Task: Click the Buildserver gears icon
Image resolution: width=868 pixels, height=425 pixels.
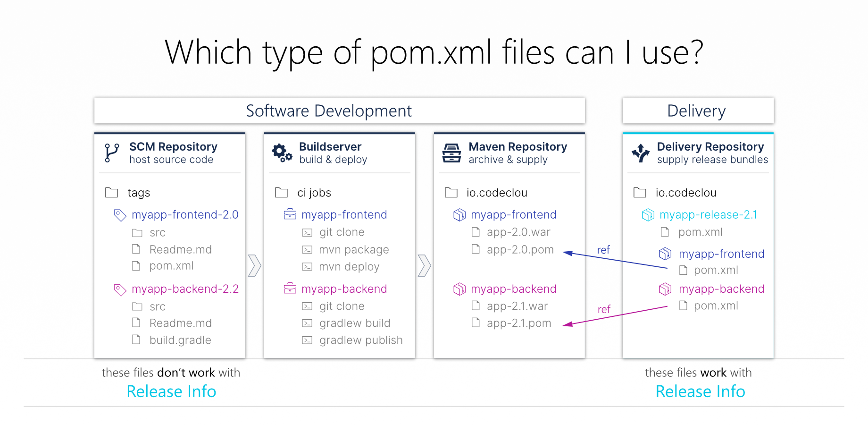Action: (x=282, y=153)
